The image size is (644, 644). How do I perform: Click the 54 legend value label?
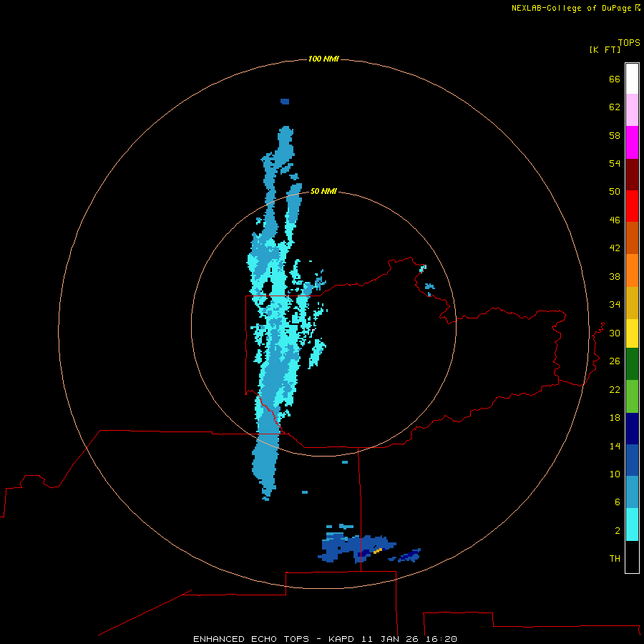[615, 163]
